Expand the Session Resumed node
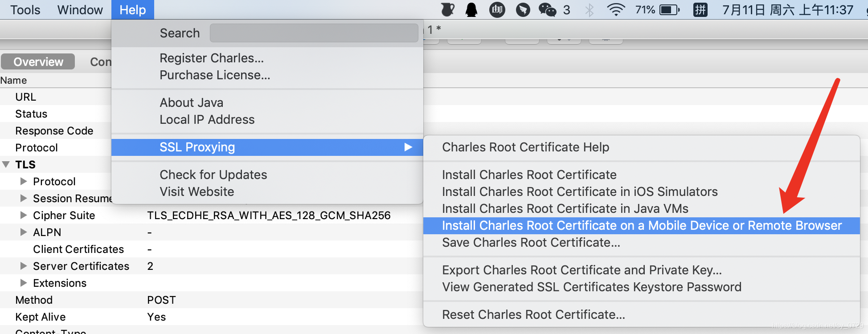This screenshot has height=334, width=868. [x=24, y=198]
